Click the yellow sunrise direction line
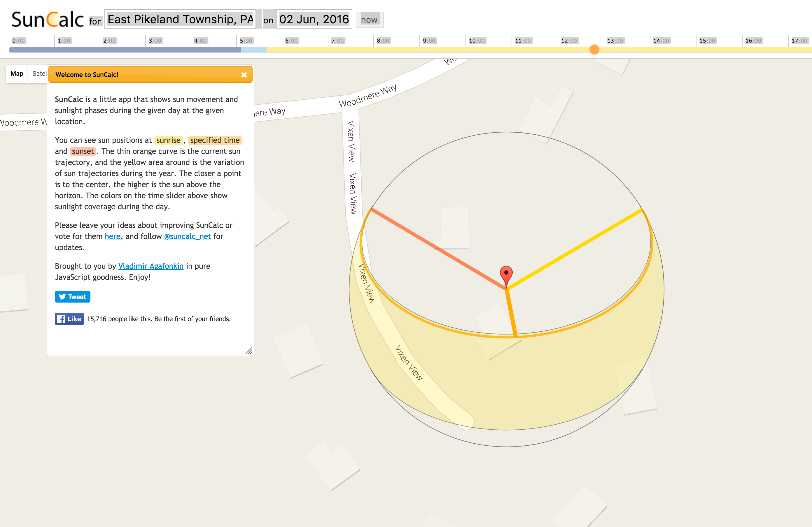This screenshot has width=812, height=527. pyautogui.click(x=575, y=249)
